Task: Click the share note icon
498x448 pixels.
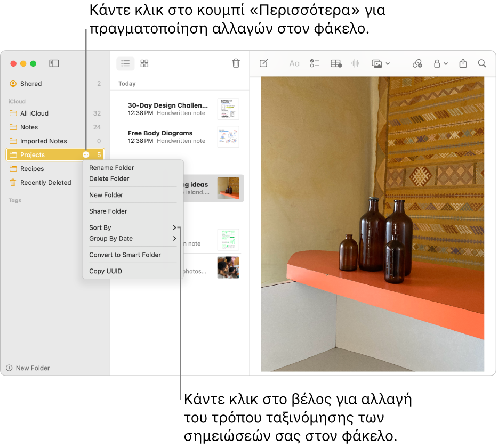Action: 463,63
